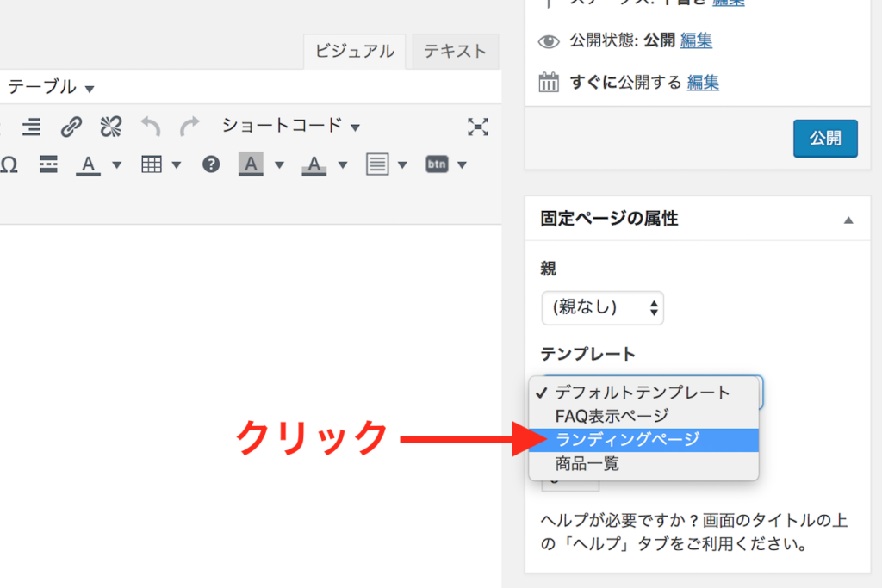Screen dimensions: 882x588
Task: Click the remove link icon
Action: 111,127
